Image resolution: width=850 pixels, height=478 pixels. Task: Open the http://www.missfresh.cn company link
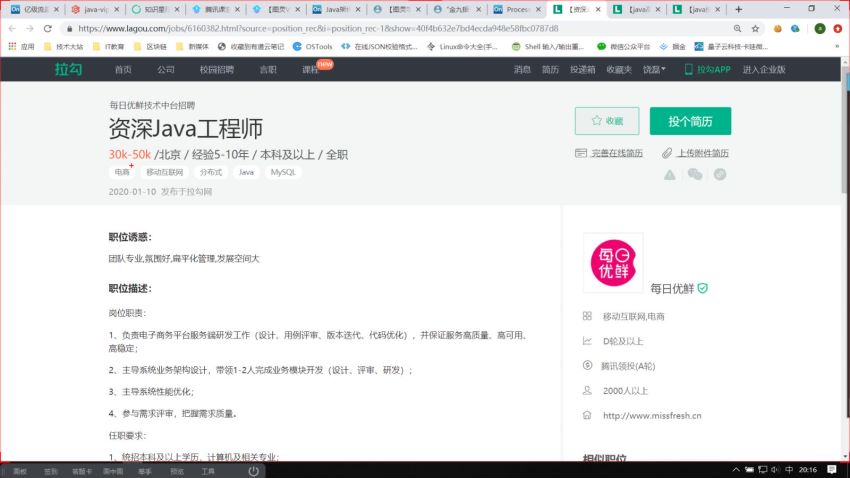tap(652, 416)
